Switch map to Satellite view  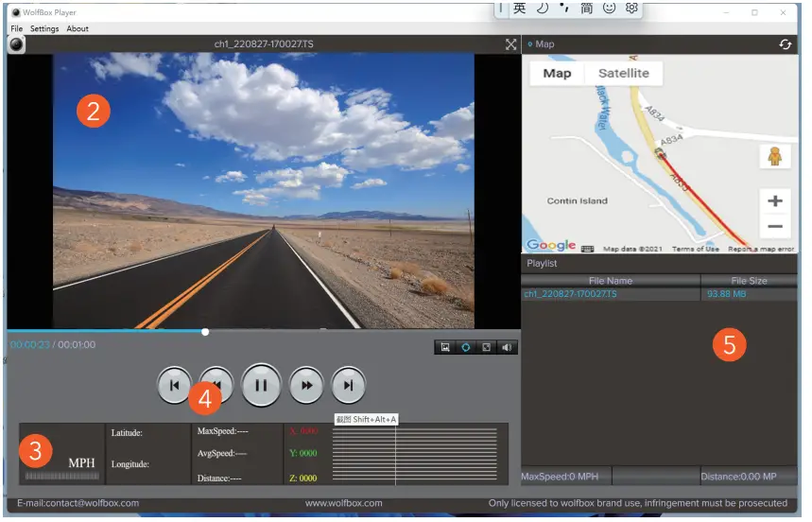[x=624, y=74]
